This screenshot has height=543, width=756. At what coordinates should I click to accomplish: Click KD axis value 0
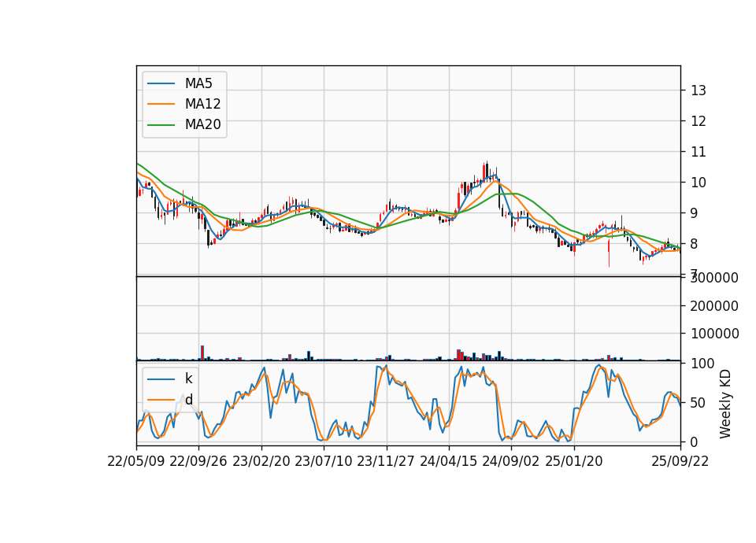tap(695, 441)
